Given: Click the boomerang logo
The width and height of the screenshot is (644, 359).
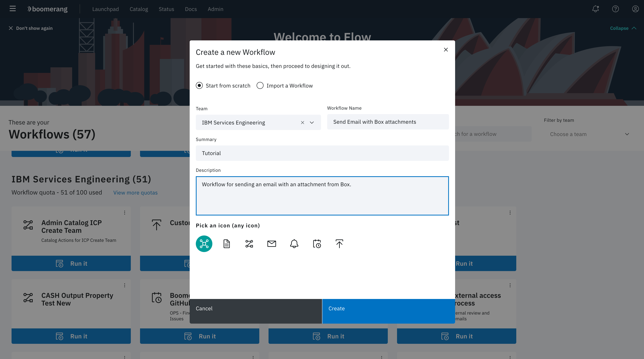Looking at the screenshot, I should point(47,9).
